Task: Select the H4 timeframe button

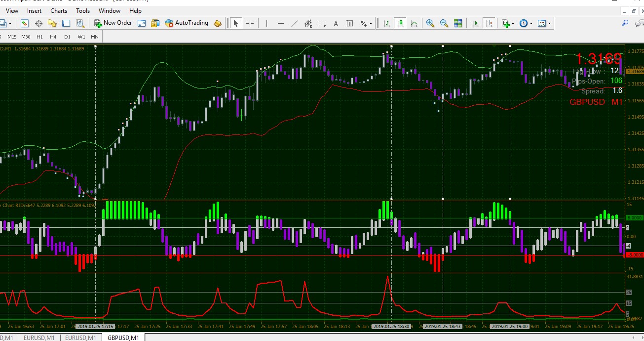Action: point(53,37)
